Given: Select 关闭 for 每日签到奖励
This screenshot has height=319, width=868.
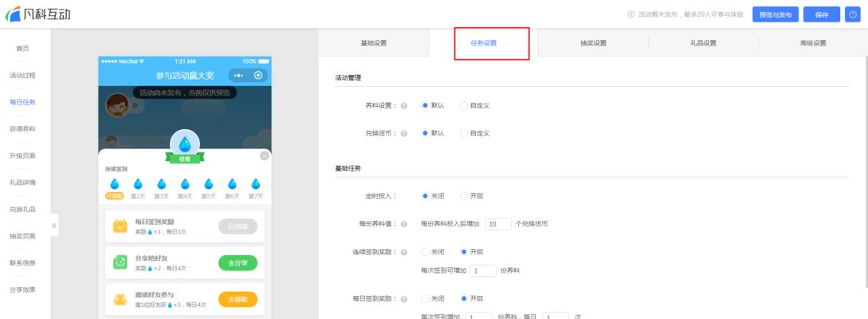Looking at the screenshot, I should click(425, 298).
